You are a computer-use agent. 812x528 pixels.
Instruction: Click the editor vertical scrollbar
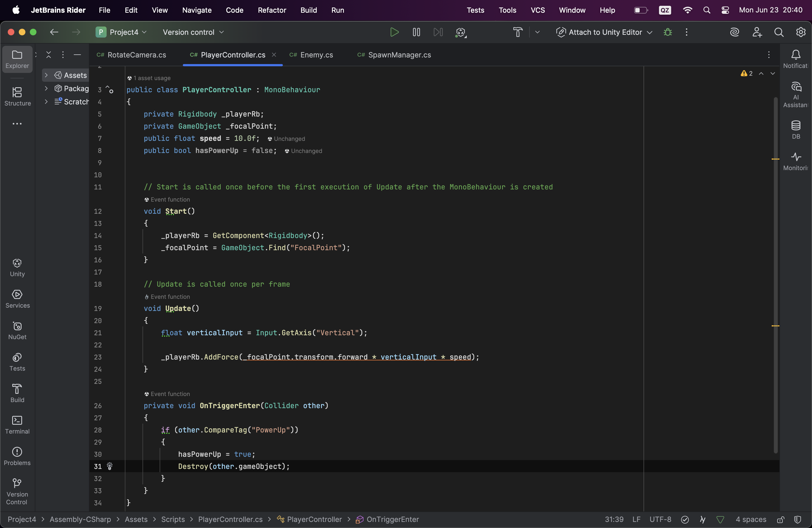coord(776,275)
